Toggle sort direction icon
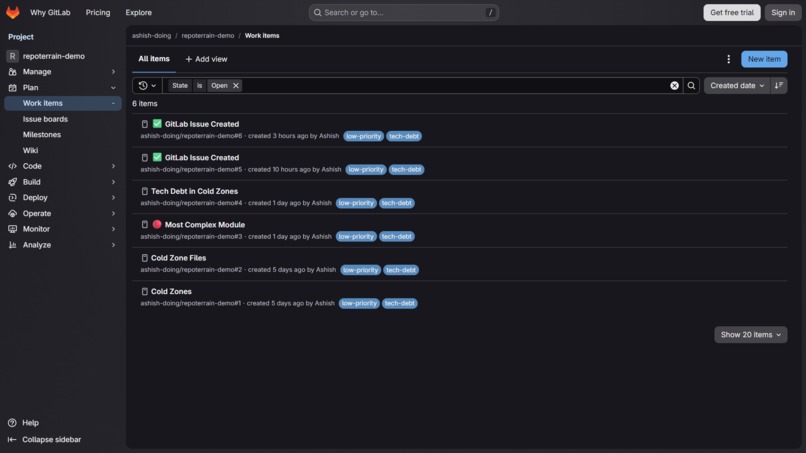 pos(779,85)
